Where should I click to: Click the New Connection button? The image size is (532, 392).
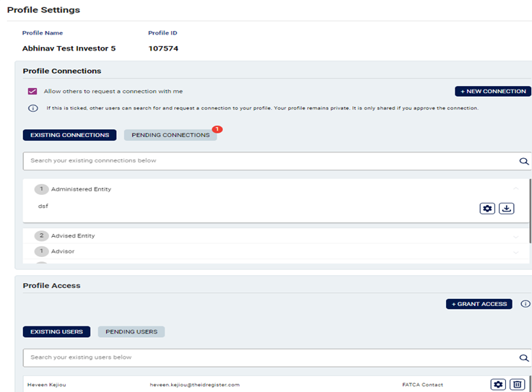pyautogui.click(x=492, y=92)
